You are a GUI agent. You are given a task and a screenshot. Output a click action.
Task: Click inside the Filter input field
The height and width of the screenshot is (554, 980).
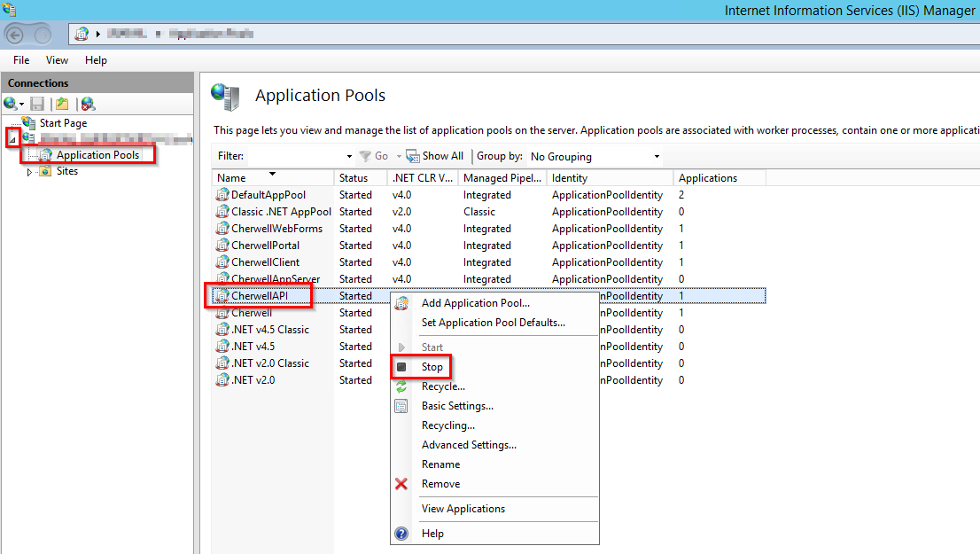(x=292, y=155)
